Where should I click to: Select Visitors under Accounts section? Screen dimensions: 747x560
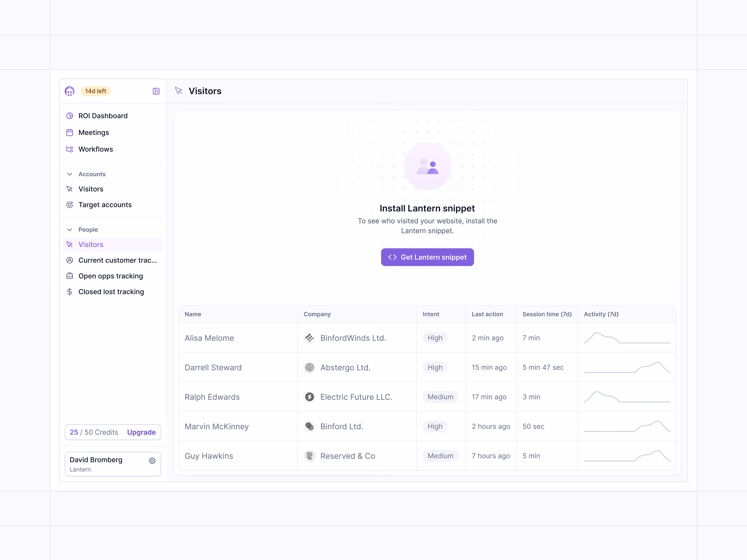click(x=113, y=189)
